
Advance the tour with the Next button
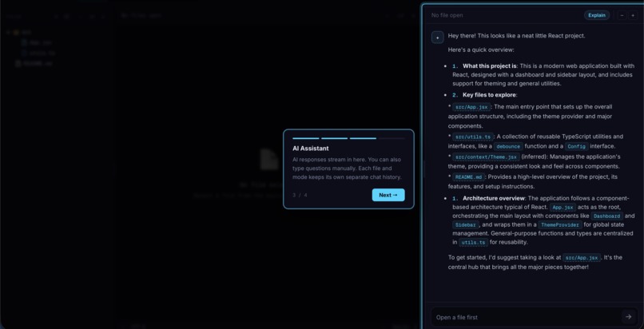coord(388,195)
